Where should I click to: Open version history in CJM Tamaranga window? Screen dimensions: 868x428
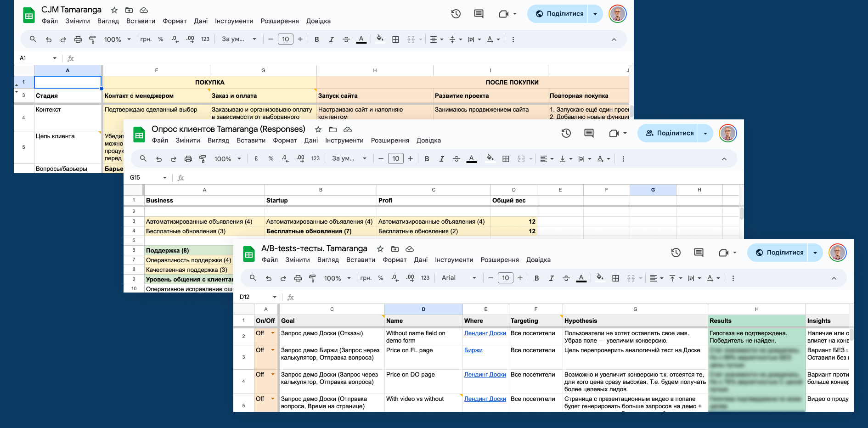tap(456, 14)
